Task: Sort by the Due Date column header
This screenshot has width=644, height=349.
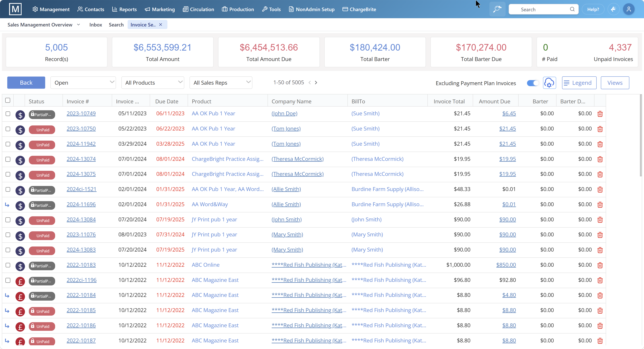Action: 167,101
